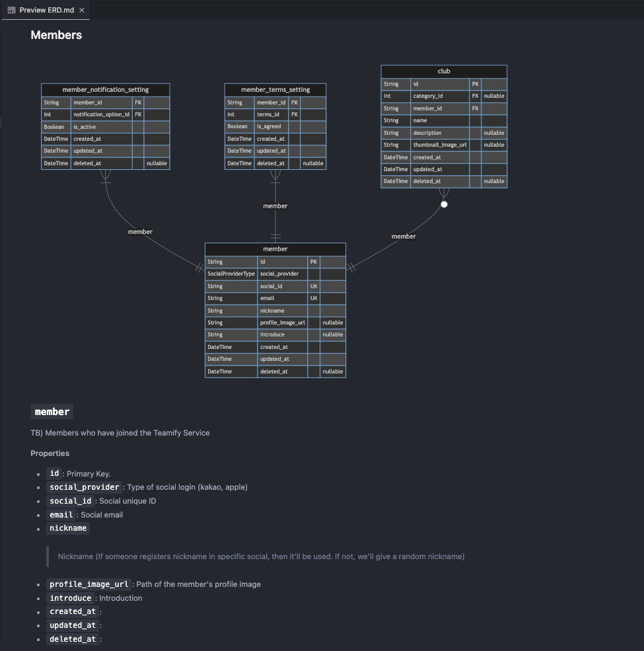Click the member_notification_setting table header
The image size is (644, 651).
106,90
